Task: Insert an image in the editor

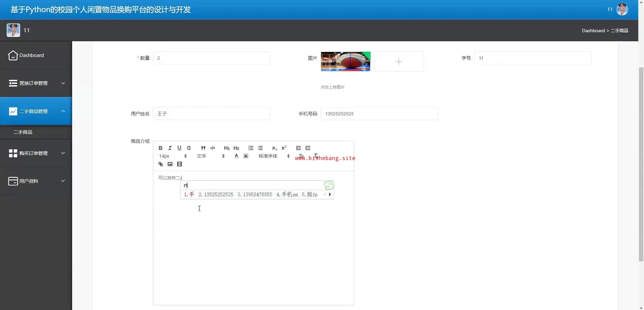Action: pyautogui.click(x=170, y=164)
